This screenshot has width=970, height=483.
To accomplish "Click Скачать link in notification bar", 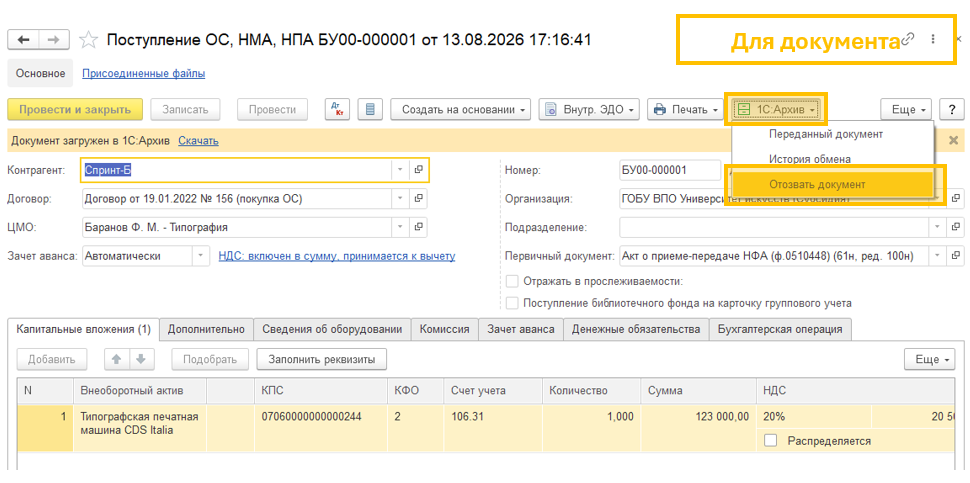I will pyautogui.click(x=198, y=141).
